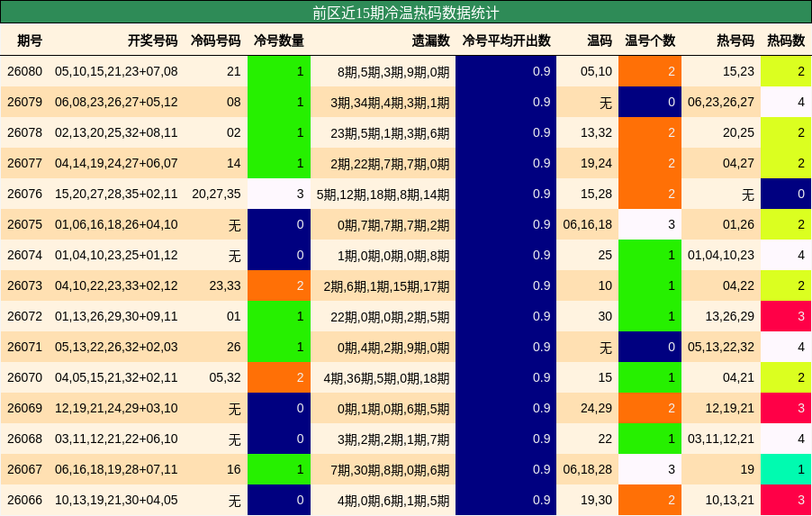This screenshot has width=812, height=516.
Task: Click hot numbers cell 01,04,10,23
Action: click(x=721, y=255)
